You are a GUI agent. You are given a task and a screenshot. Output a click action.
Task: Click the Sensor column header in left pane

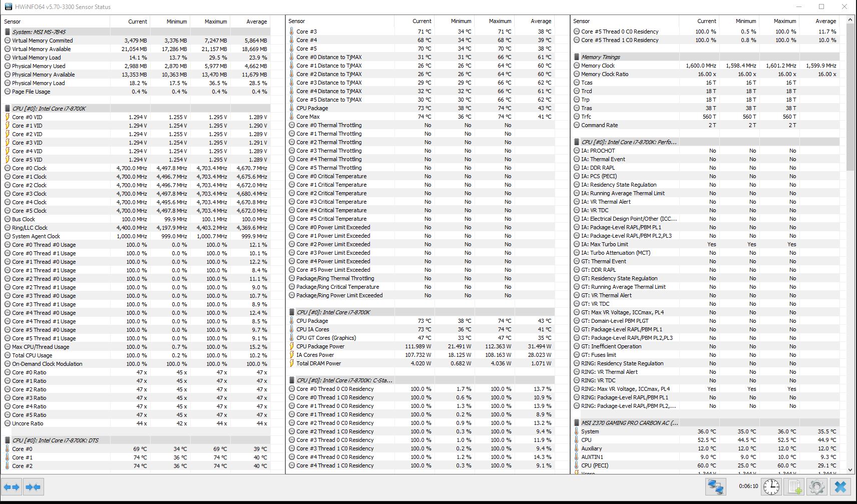pos(56,22)
